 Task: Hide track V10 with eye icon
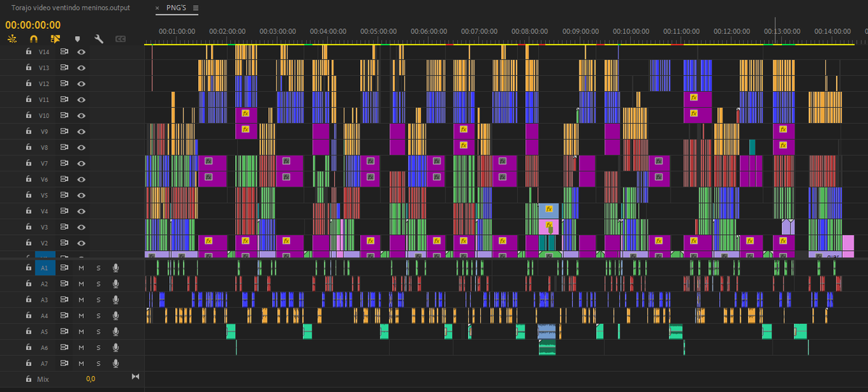(x=81, y=115)
